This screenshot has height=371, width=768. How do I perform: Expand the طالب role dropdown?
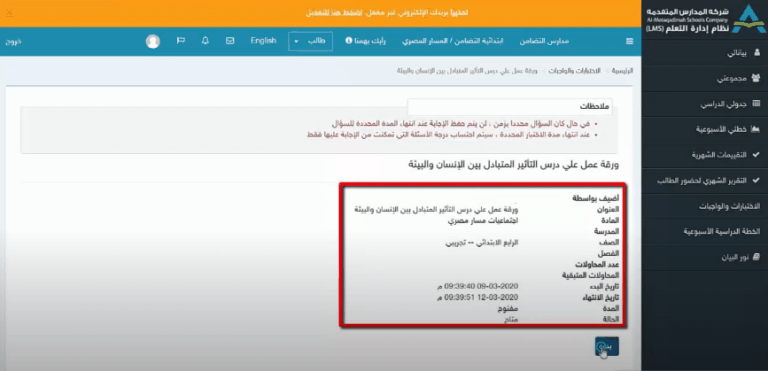coord(311,41)
